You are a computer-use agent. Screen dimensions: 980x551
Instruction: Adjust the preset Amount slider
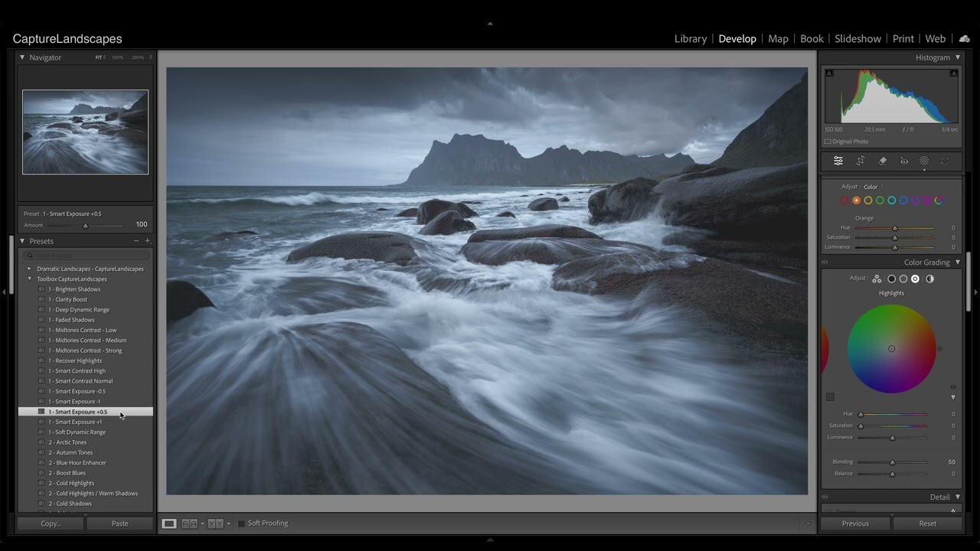pos(85,226)
